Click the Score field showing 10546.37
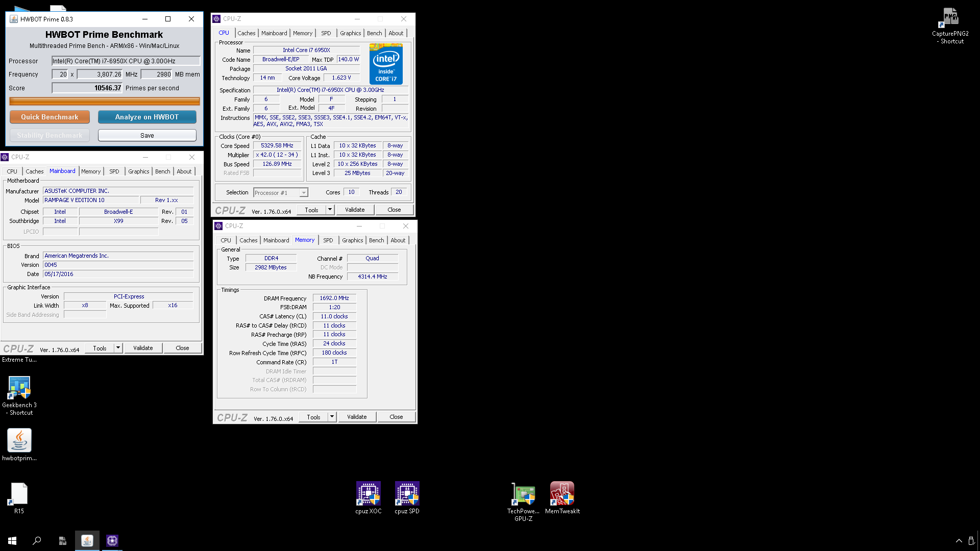980x551 pixels. (87, 88)
